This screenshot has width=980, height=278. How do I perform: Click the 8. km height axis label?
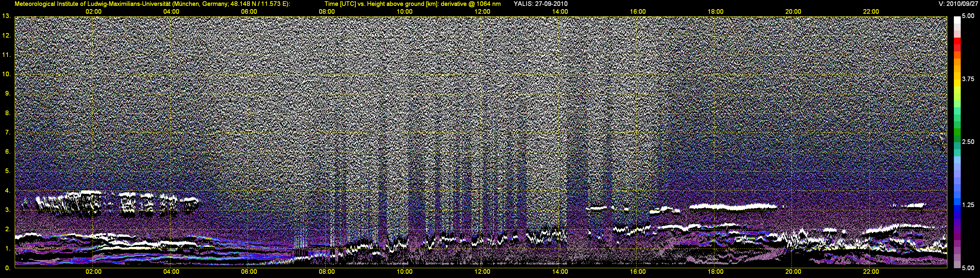pyautogui.click(x=8, y=113)
